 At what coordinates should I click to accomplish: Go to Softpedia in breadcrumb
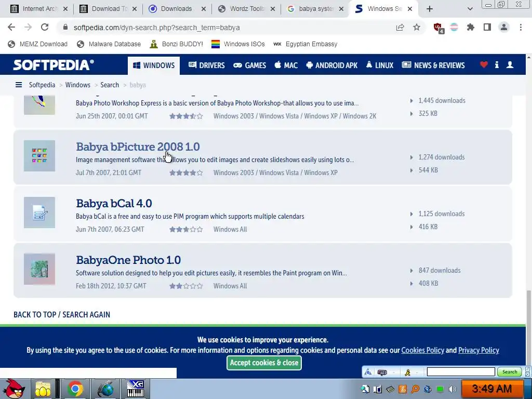pyautogui.click(x=42, y=85)
